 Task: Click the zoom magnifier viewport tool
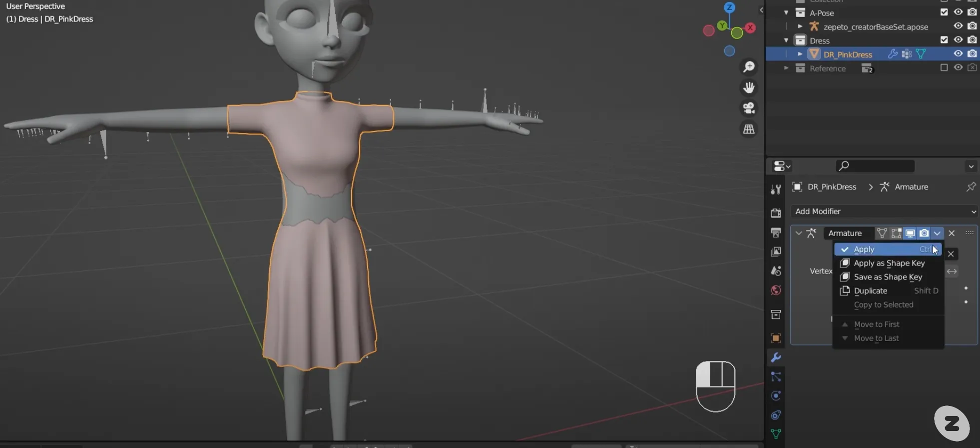(749, 66)
